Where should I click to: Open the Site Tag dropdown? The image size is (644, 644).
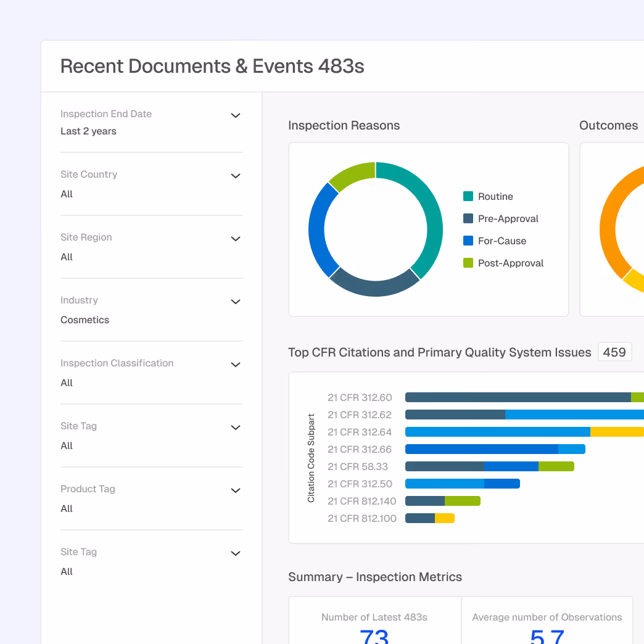coord(235,427)
